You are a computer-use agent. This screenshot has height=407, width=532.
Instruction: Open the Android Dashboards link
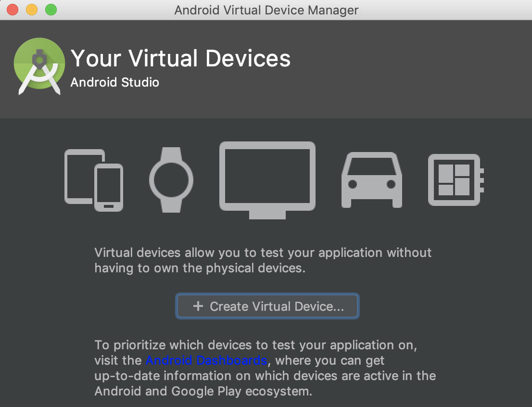pyautogui.click(x=206, y=360)
